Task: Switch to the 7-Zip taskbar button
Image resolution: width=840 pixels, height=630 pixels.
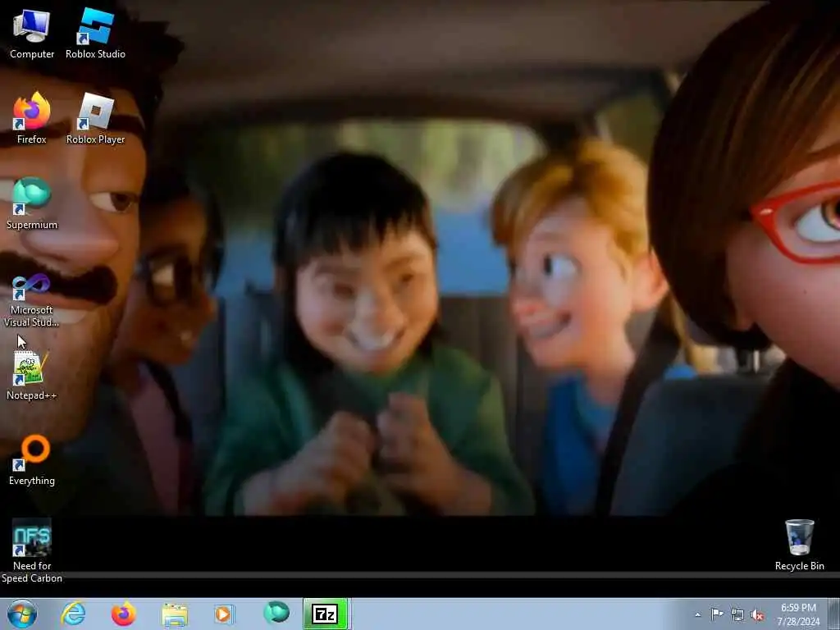Action: coord(326,614)
